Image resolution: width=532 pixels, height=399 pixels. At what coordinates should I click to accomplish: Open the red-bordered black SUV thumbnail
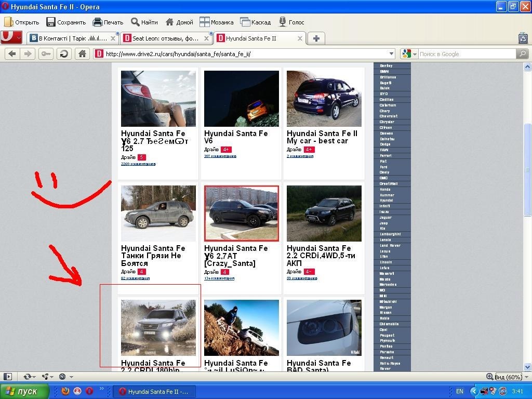[241, 213]
